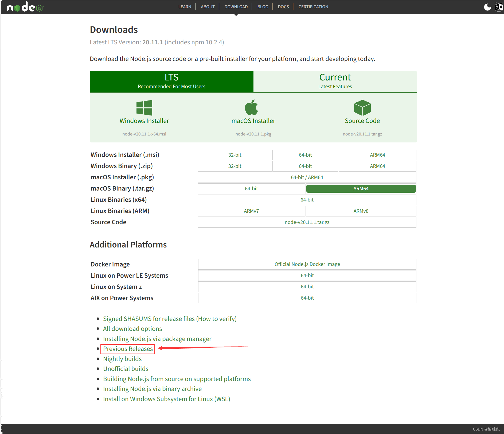
Task: Click node-v20.11.1.tar.gz under Source Code icon
Action: tap(362, 134)
